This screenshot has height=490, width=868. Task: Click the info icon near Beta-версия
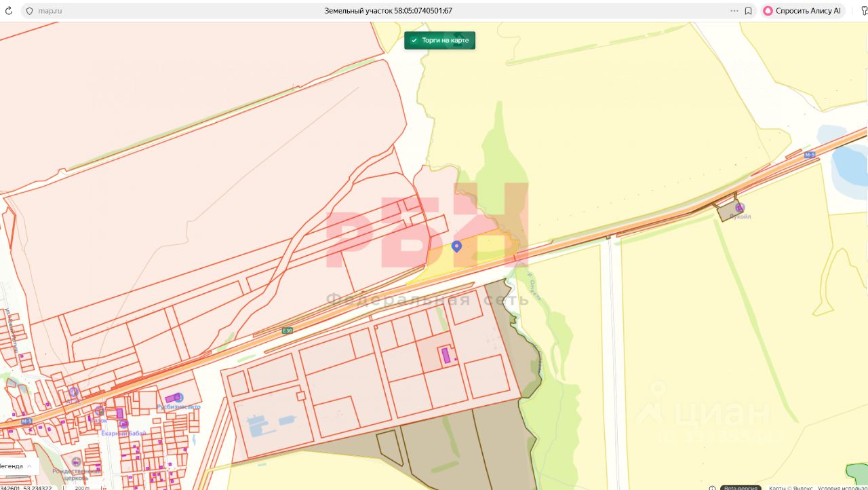coord(712,487)
